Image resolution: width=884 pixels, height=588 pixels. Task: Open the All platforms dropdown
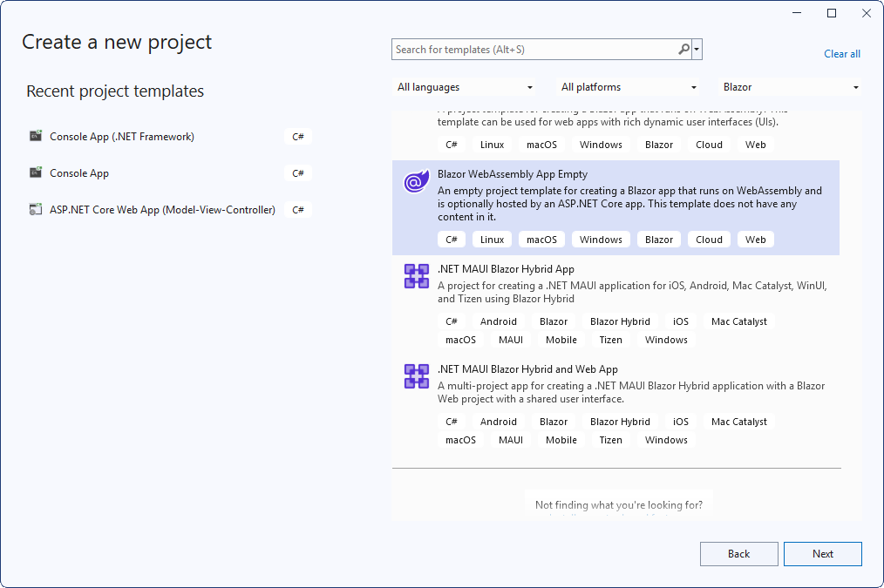tap(627, 87)
